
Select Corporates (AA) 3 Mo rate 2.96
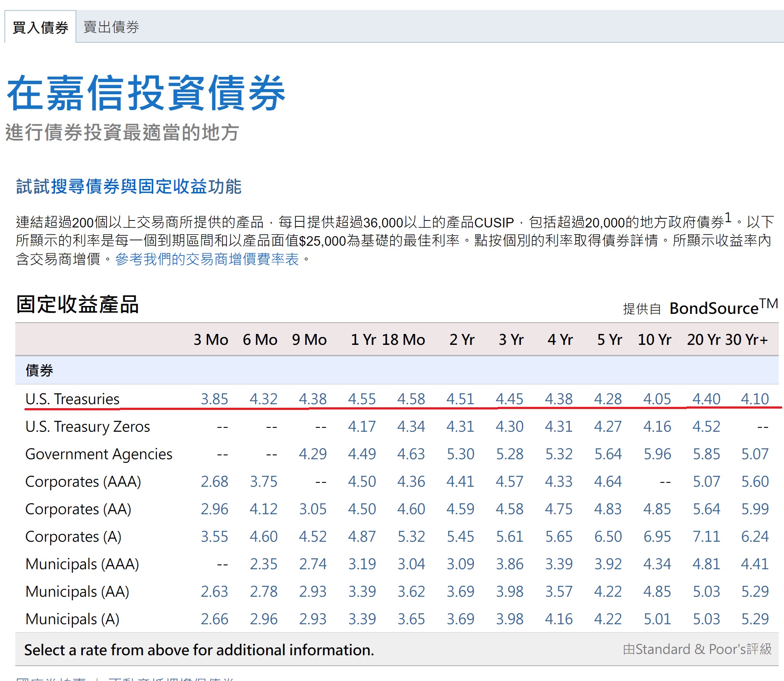click(214, 509)
